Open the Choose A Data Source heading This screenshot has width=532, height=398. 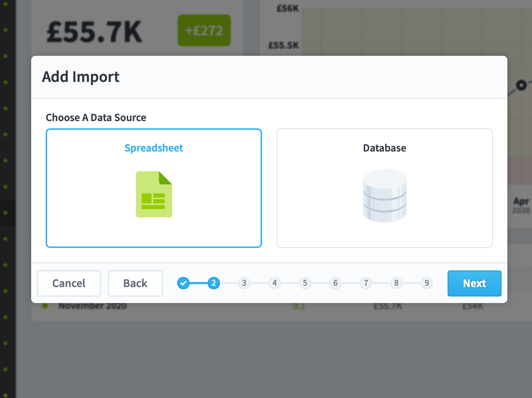click(x=96, y=117)
